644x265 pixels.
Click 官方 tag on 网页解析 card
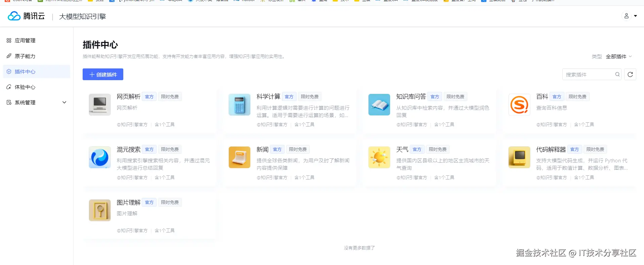[149, 97]
